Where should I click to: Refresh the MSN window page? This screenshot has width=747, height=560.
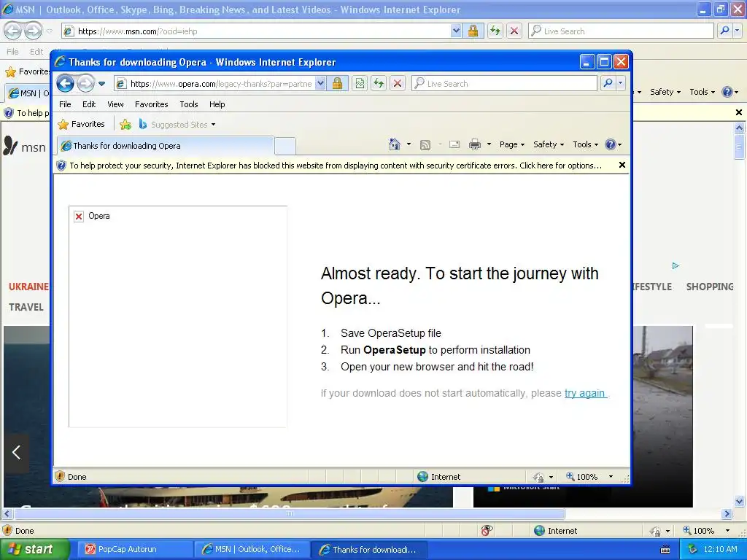tap(495, 31)
